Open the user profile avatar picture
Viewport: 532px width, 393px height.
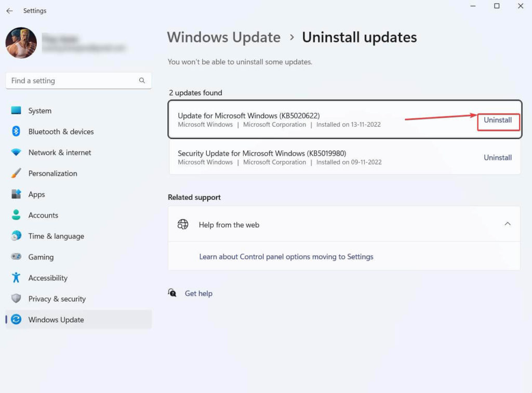[21, 43]
